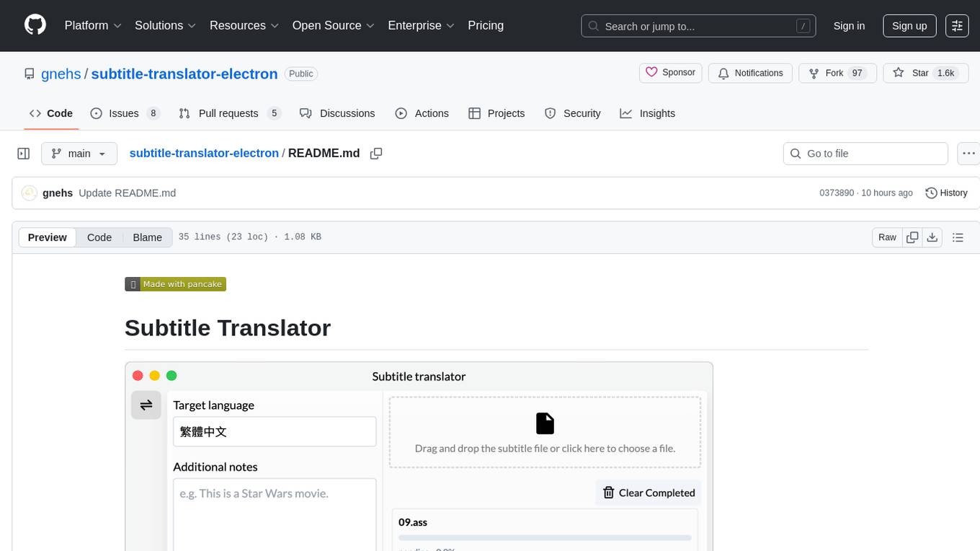Expand the Platform menu
The width and height of the screenshot is (980, 551).
(x=93, y=25)
